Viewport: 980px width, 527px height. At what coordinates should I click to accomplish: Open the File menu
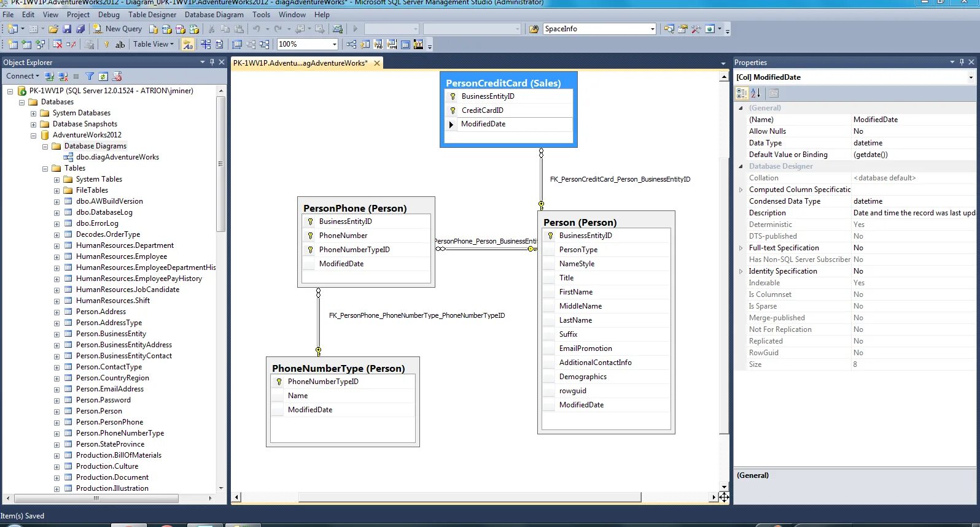9,14
